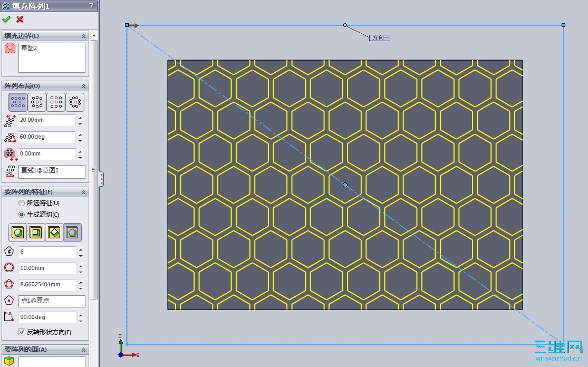This screenshot has width=588, height=367.
Task: Click the vertex/center point icon beside 点1@原点
Action: [9, 300]
